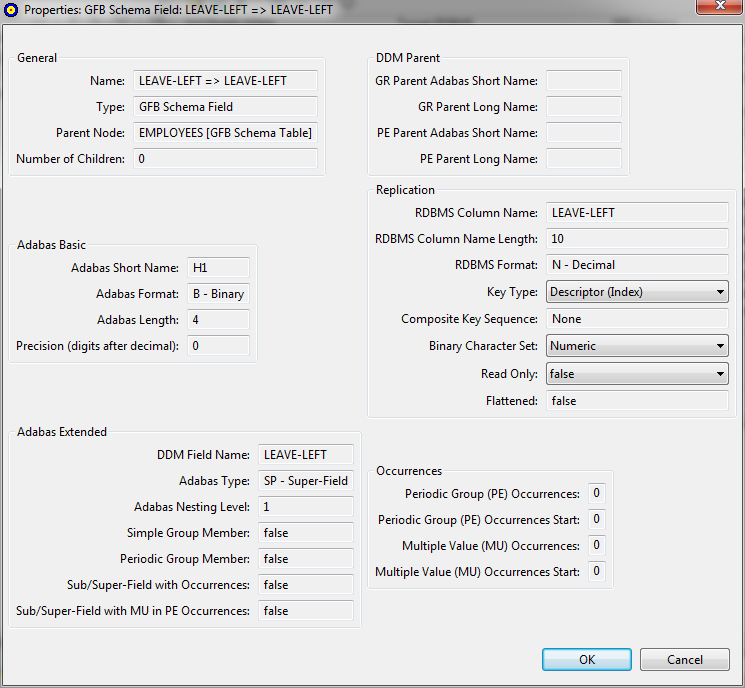Open the Key Type dropdown
Screen dimensions: 745x688
636,292
